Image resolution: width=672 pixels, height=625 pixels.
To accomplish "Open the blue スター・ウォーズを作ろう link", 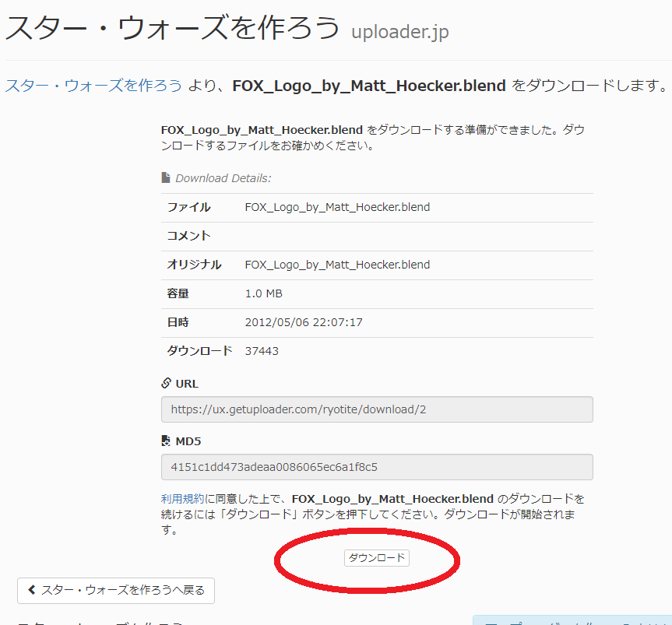I will (94, 86).
